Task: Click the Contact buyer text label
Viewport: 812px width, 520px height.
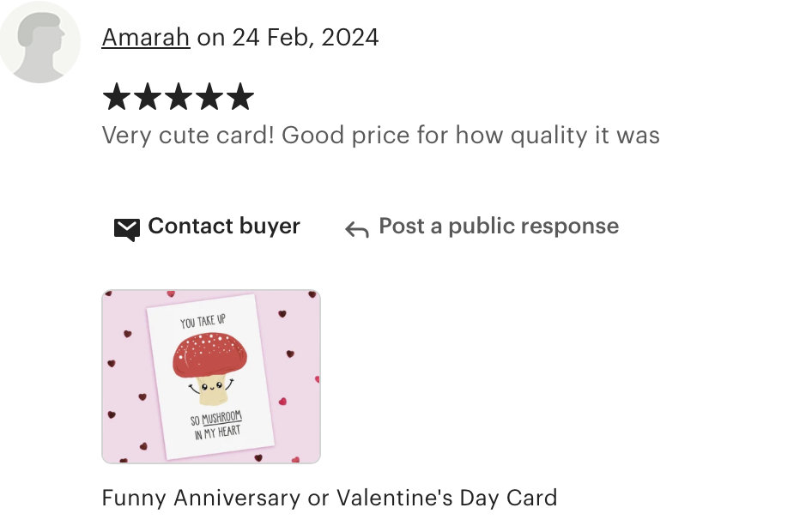Action: 224,227
